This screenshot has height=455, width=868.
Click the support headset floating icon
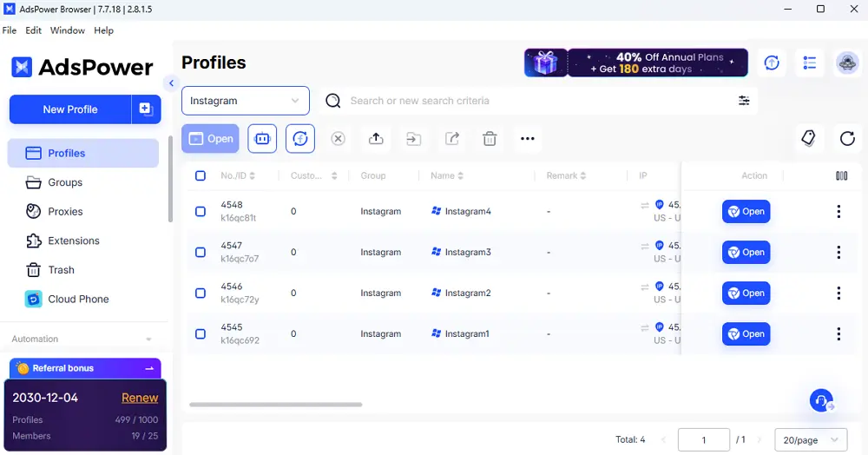click(821, 400)
